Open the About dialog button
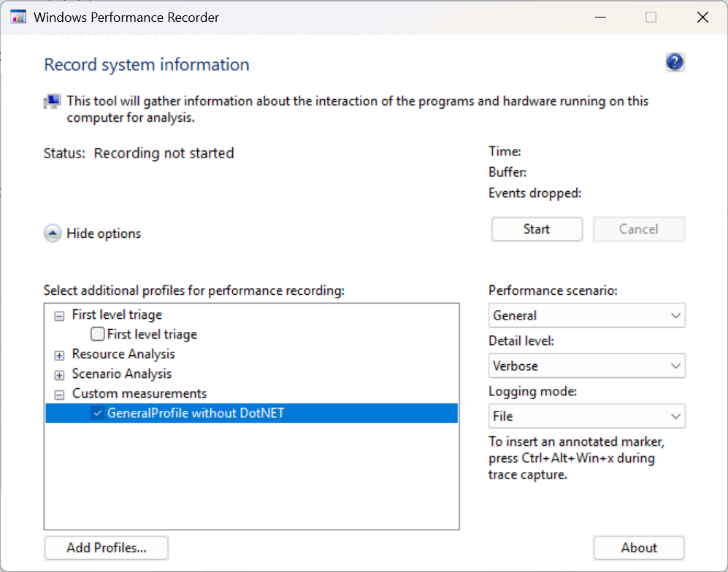Viewport: 728px width, 572px height. click(x=639, y=548)
